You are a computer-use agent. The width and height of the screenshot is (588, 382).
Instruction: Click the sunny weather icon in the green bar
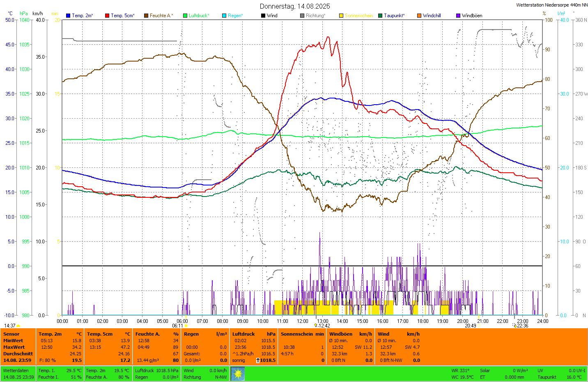[238, 374]
